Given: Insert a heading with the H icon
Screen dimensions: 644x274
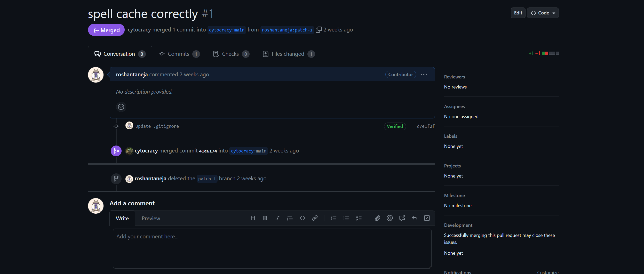Looking at the screenshot, I should 253,218.
